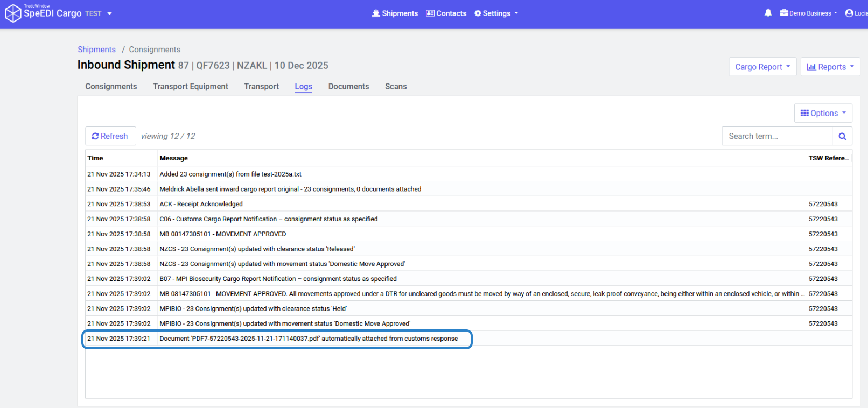Click the 17:38:53 timestamp cell
Image resolution: width=868 pixels, height=408 pixels.
(x=119, y=205)
